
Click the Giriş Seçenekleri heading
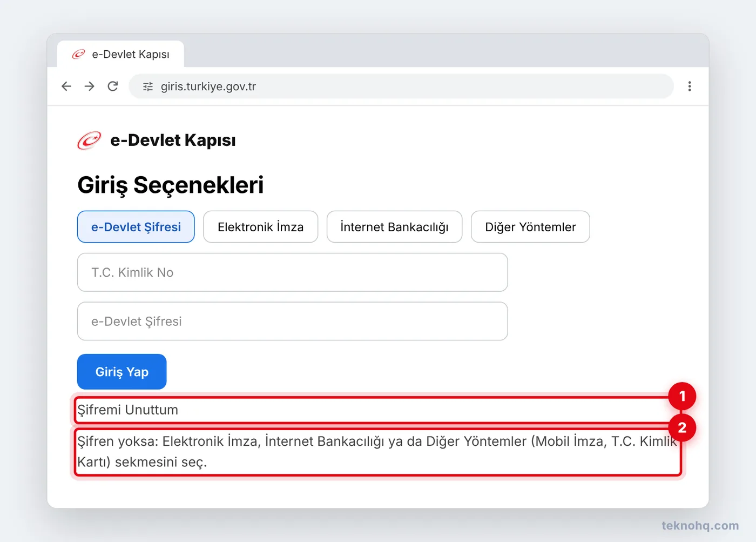(x=171, y=185)
